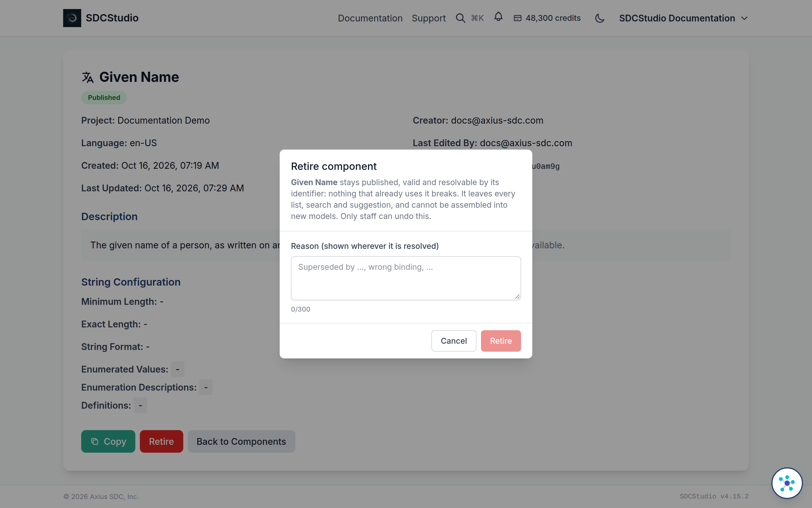Open the search magnifier icon
This screenshot has width=812, height=508.
pyautogui.click(x=460, y=18)
